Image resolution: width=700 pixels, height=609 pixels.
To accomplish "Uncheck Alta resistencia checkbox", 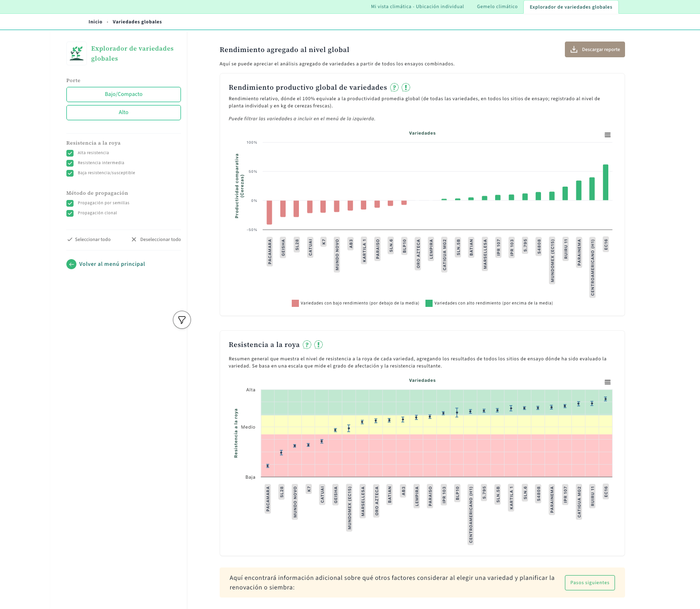I will [x=70, y=153].
